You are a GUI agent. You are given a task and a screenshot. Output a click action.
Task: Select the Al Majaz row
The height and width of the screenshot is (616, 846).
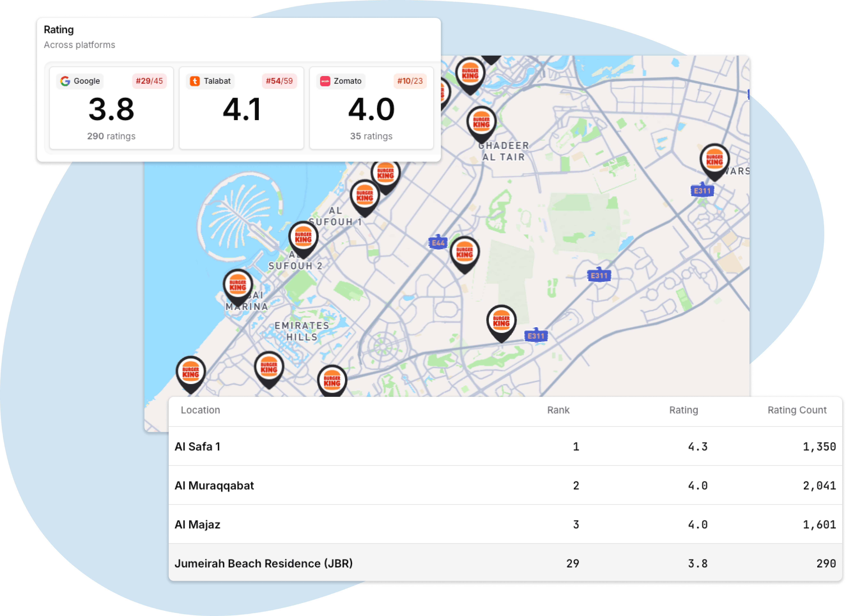click(505, 524)
